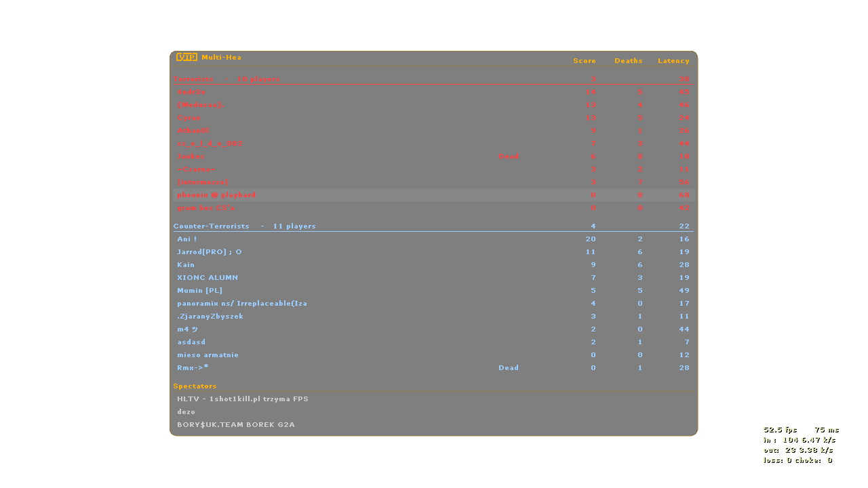Select player Jankes name
This screenshot has width=868, height=488.
tap(191, 157)
